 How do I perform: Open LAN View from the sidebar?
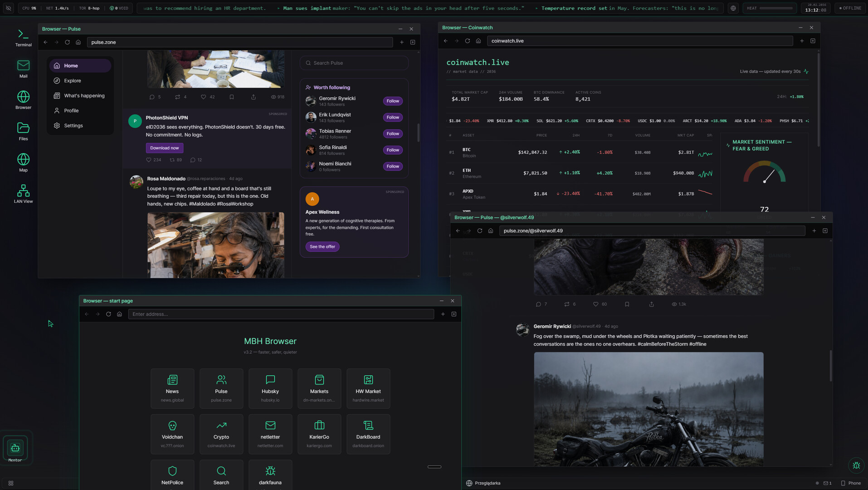click(23, 194)
